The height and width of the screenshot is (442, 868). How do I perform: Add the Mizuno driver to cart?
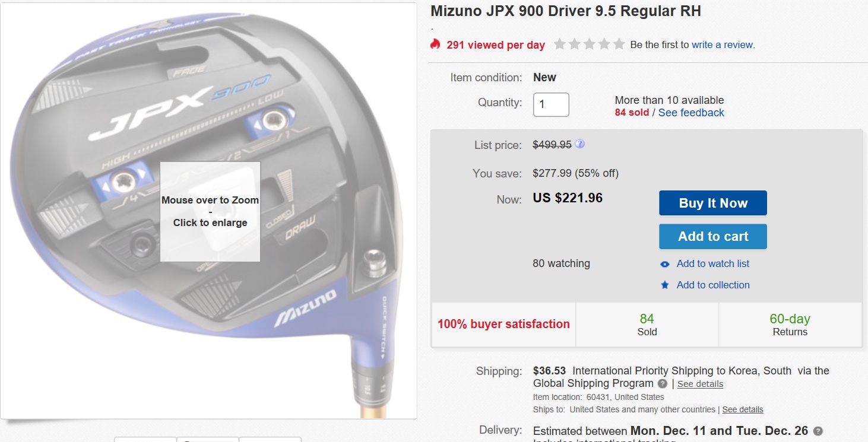713,236
